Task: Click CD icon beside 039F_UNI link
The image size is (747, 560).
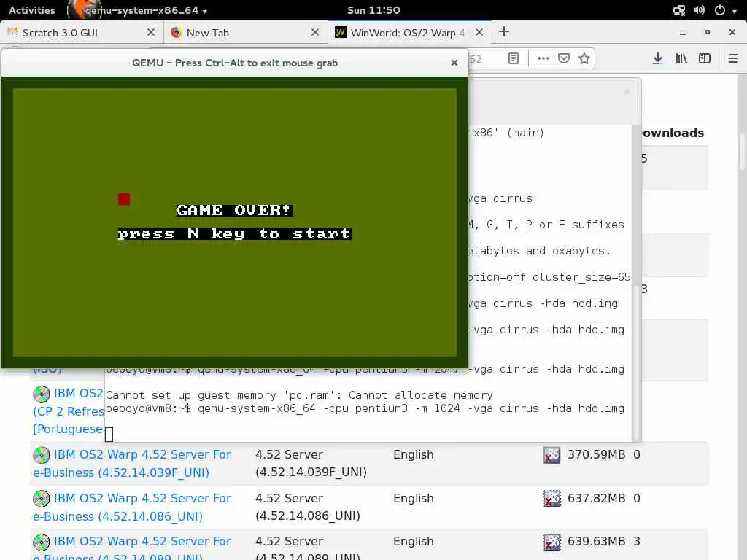Action: pos(42,455)
